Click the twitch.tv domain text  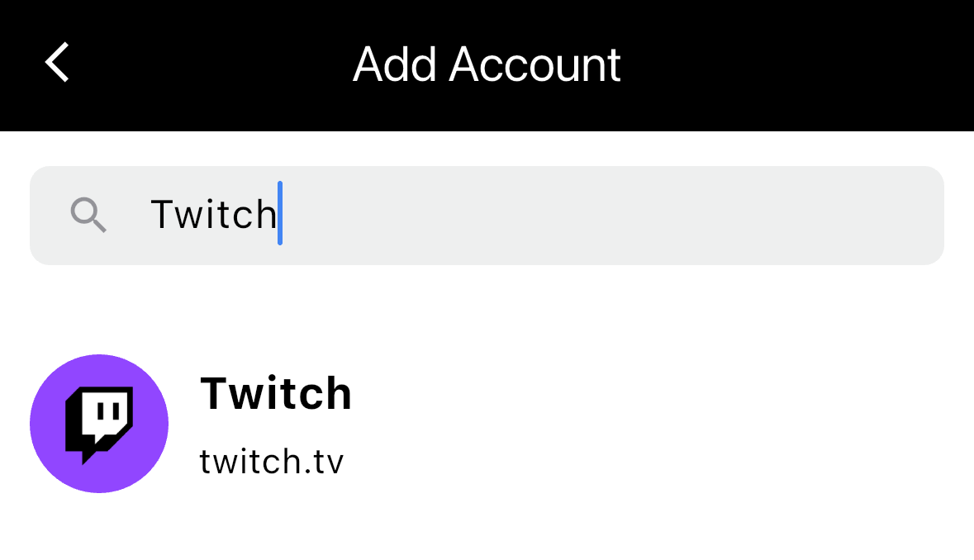coord(271,462)
